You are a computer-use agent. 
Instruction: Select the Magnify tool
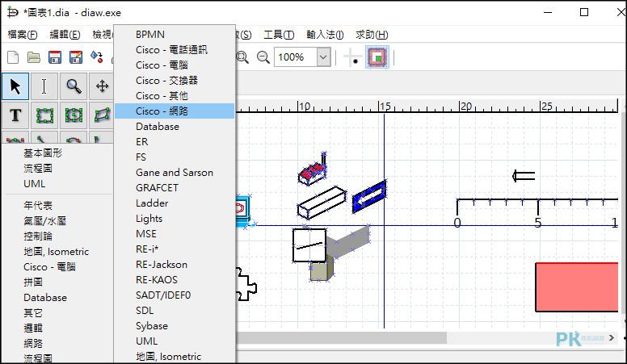[74, 86]
